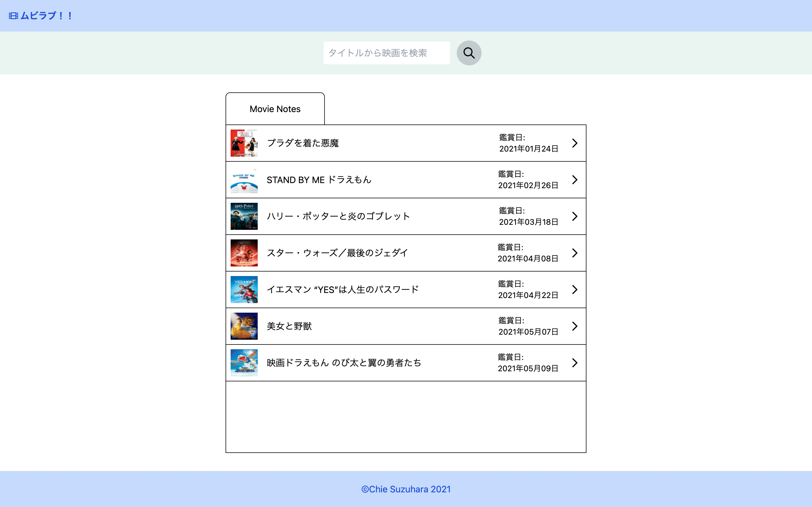Open the chevron for STAND BY ME ドラえもん
Image resolution: width=812 pixels, height=507 pixels.
click(574, 180)
